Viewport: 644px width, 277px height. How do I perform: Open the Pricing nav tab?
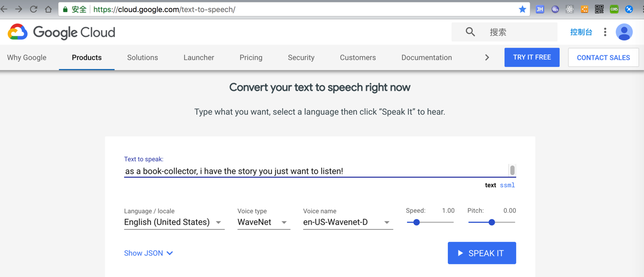coord(251,57)
